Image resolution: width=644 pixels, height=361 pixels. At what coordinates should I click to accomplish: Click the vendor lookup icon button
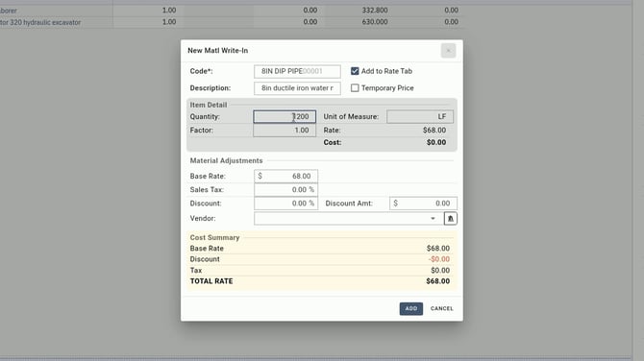[450, 219]
